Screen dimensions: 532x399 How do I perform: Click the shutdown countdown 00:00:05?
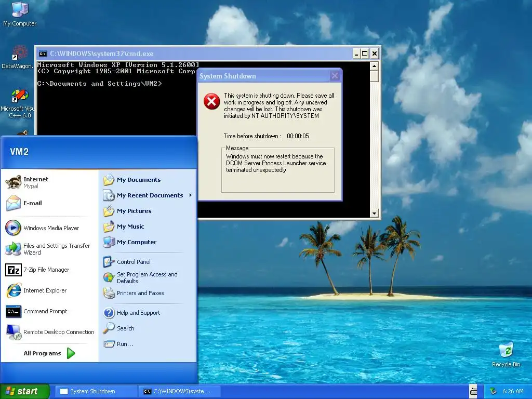[298, 136]
